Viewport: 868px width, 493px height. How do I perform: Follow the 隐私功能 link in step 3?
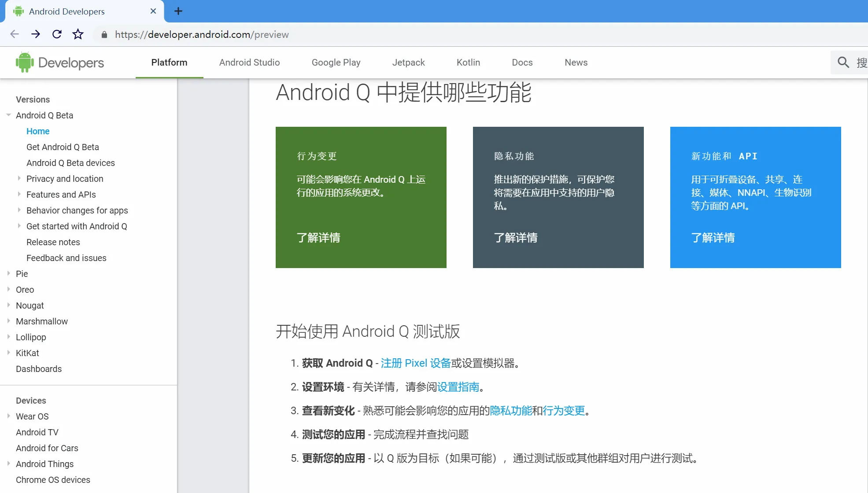511,411
